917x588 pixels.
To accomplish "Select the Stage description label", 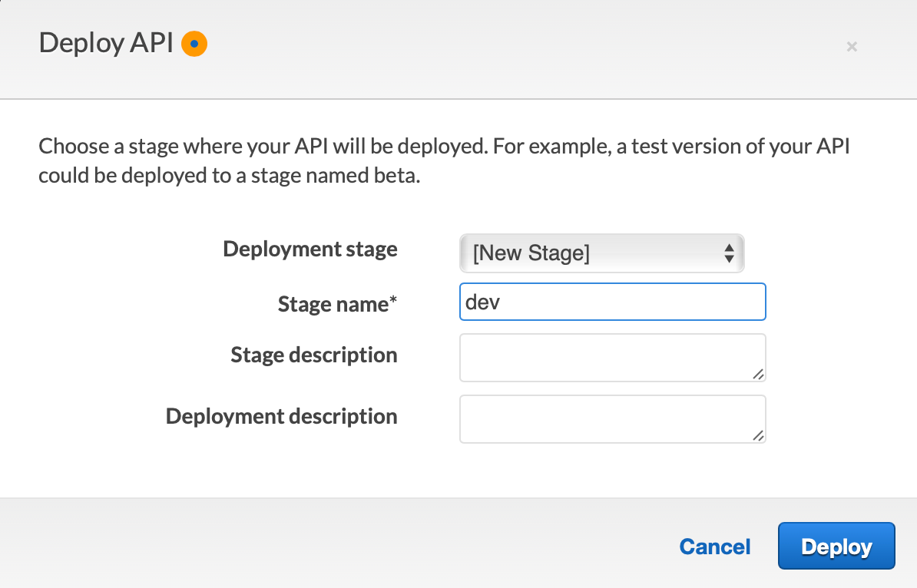I will coord(314,355).
